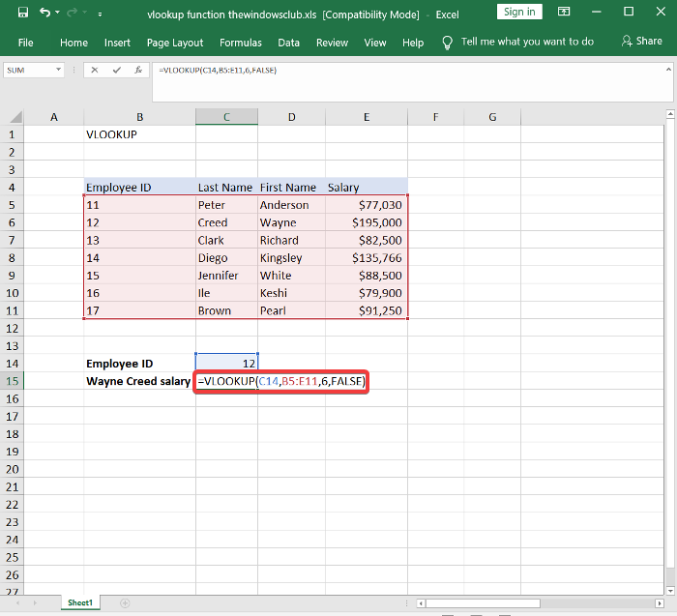
Task: Click the Cancel (X) formula icon
Action: point(96,71)
